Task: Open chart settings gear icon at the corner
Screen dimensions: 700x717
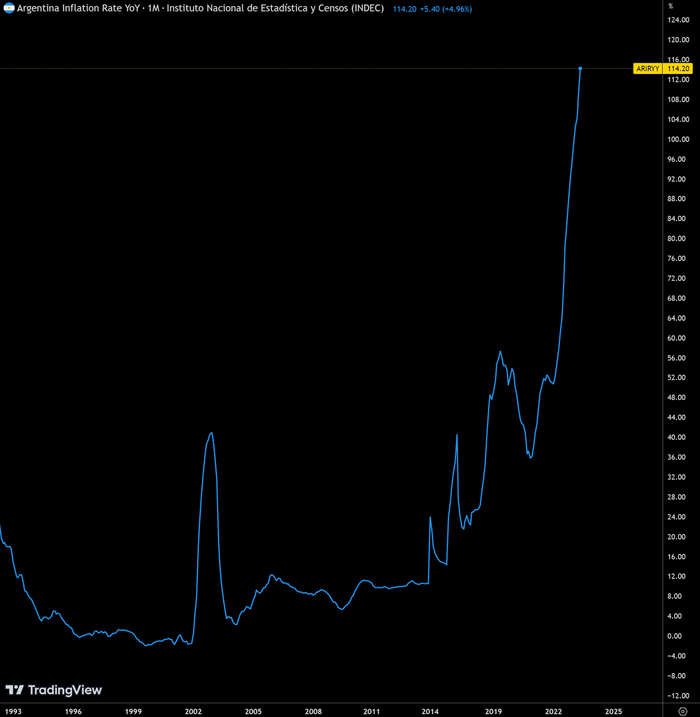Action: coord(682,711)
